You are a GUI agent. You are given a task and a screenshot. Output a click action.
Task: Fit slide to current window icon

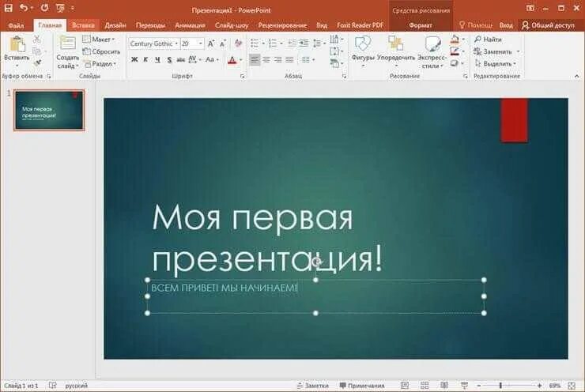pyautogui.click(x=572, y=386)
